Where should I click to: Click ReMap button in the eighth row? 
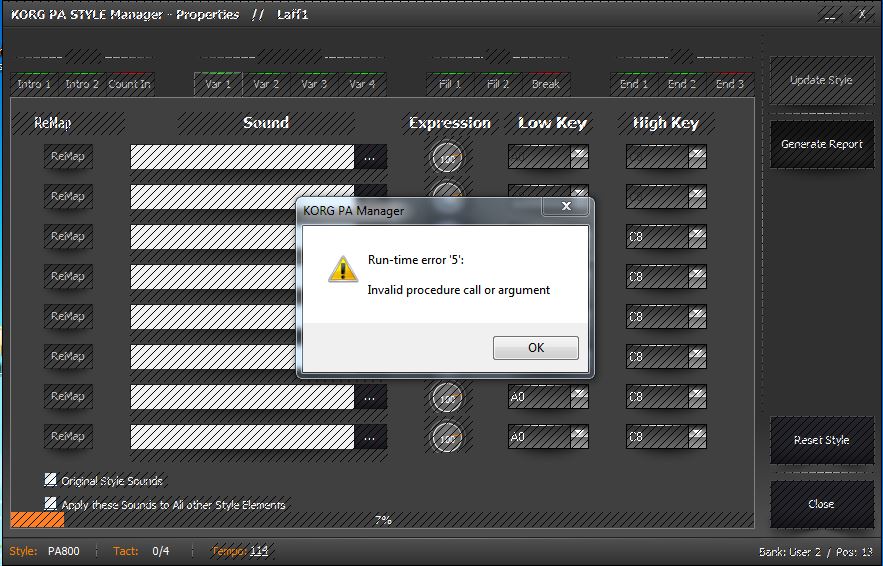click(x=68, y=436)
